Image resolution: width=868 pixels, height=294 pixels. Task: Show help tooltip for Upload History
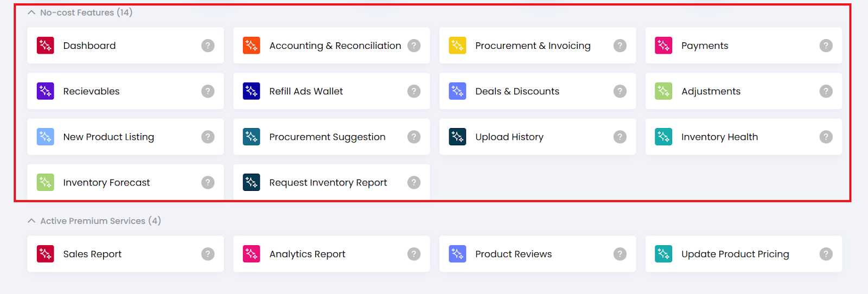click(620, 137)
